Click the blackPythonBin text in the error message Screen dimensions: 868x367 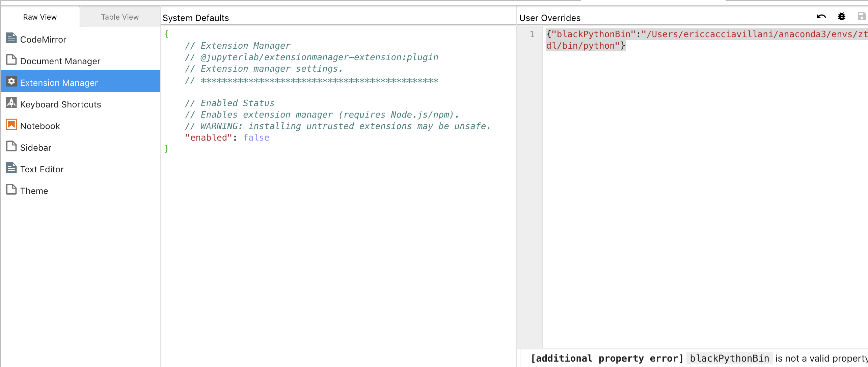pyautogui.click(x=729, y=358)
